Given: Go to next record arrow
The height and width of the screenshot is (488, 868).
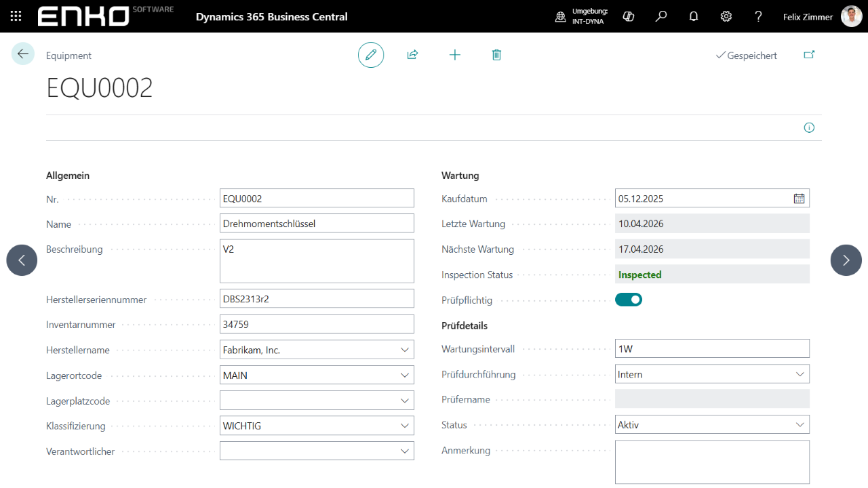Looking at the screenshot, I should point(846,260).
